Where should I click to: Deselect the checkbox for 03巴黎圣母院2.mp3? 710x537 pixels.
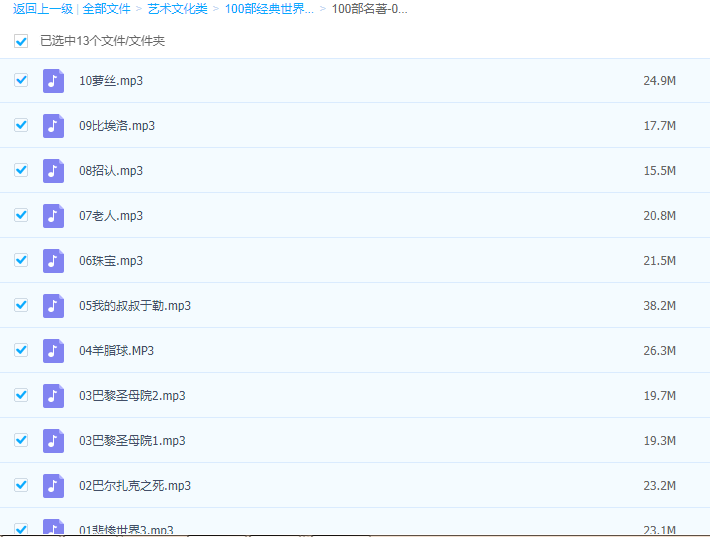tap(21, 395)
